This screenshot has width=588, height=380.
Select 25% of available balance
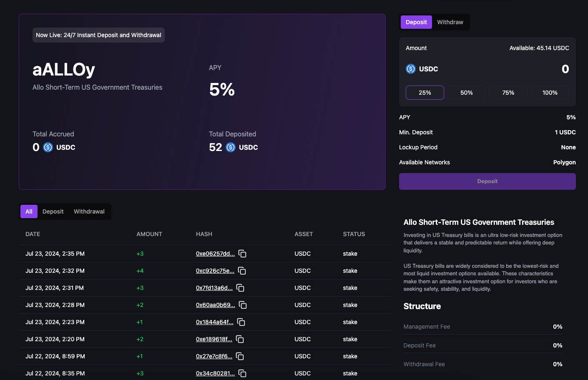tap(425, 93)
